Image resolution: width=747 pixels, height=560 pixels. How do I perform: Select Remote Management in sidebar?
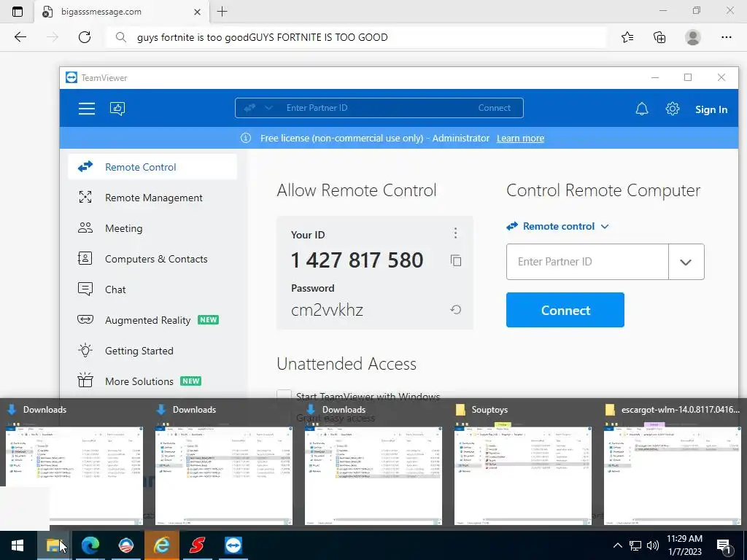point(152,198)
